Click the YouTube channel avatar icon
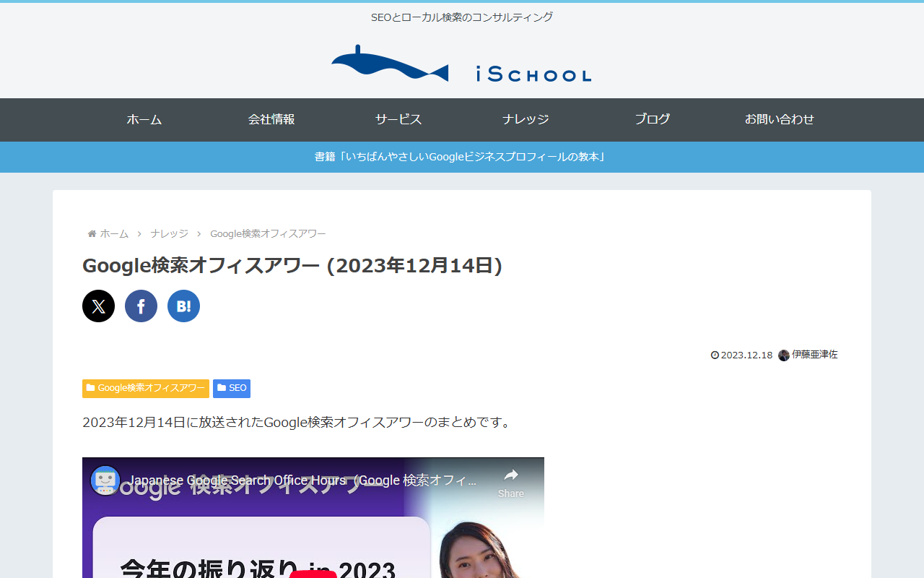924x578 pixels. coord(105,480)
